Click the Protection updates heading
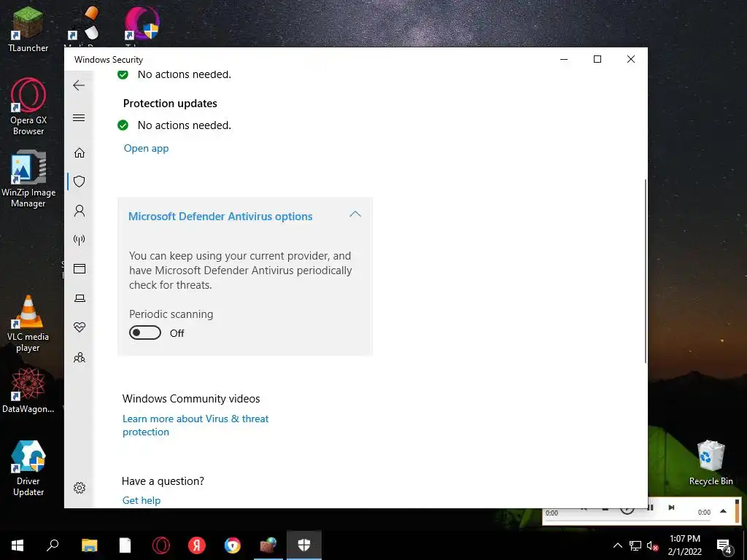Viewport: 747px width, 560px height. [170, 104]
